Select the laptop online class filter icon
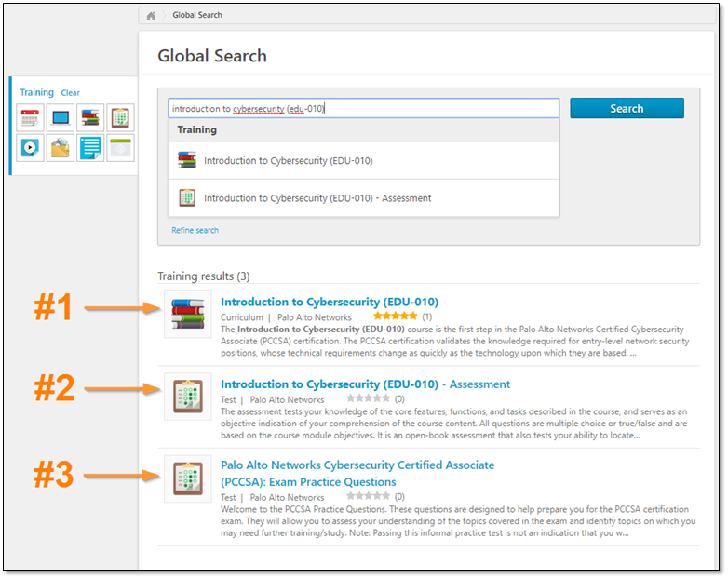The width and height of the screenshot is (728, 579). coord(61,118)
